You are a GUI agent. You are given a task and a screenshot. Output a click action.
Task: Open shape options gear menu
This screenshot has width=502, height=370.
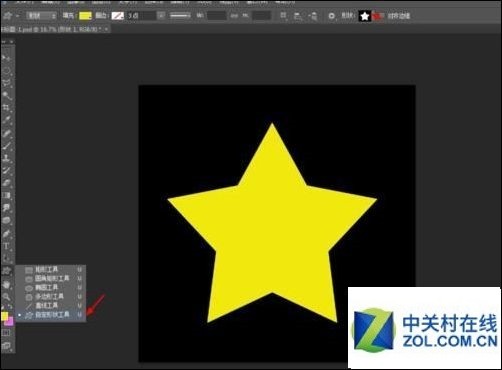[x=331, y=16]
